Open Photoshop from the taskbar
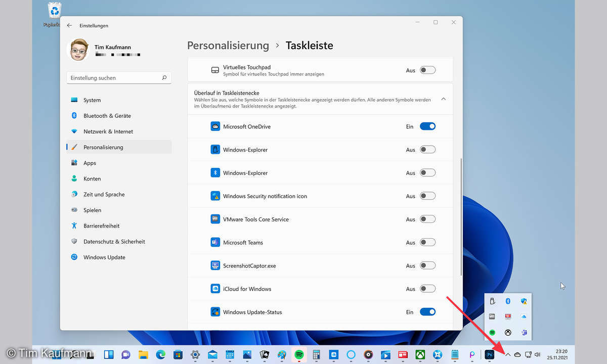Viewport: 607px width, 364px height. tap(489, 355)
